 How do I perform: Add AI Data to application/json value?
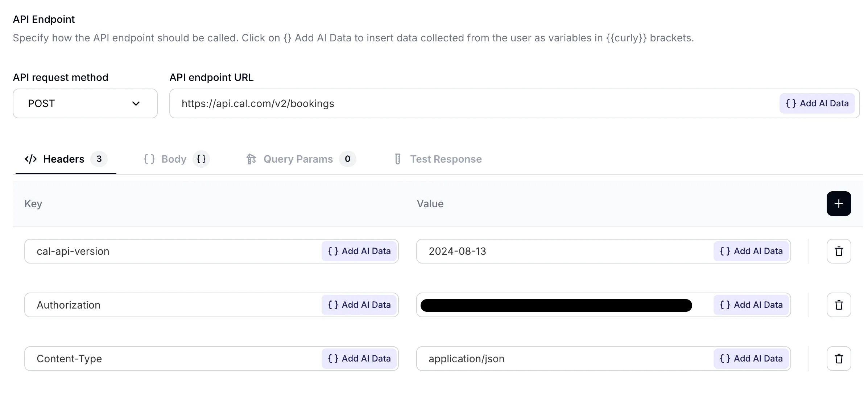click(x=751, y=359)
